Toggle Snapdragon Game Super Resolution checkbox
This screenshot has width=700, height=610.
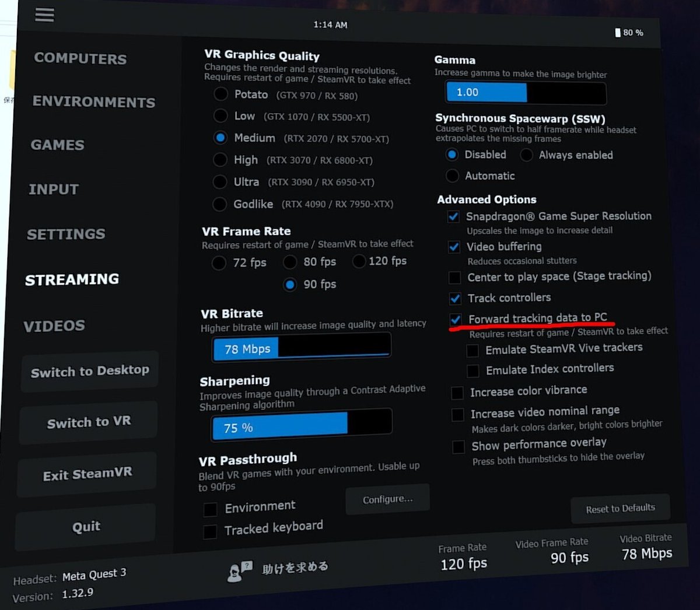453,216
